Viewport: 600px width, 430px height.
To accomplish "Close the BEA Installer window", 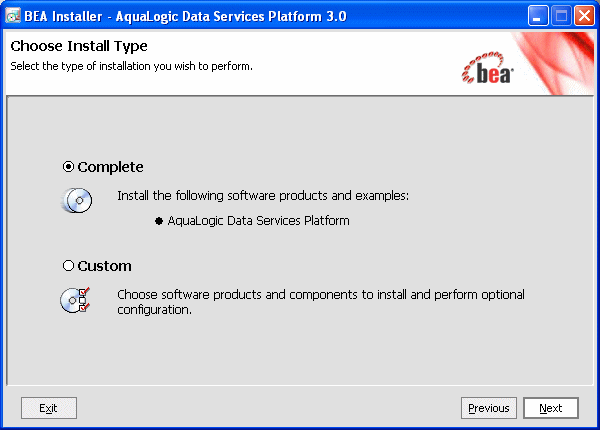I will point(584,16).
